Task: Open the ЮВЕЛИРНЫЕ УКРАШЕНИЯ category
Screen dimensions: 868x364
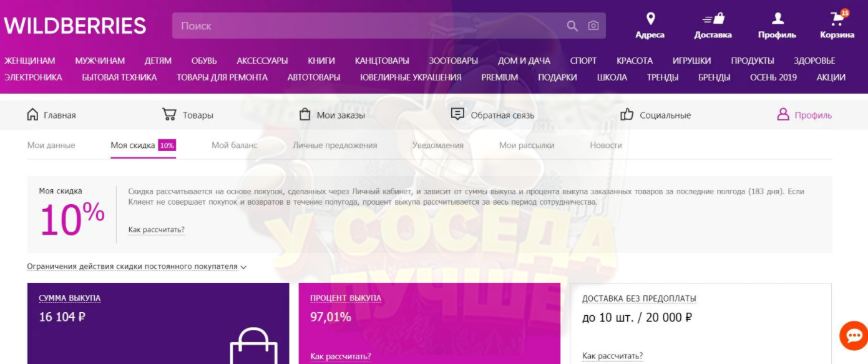Action: [x=411, y=77]
